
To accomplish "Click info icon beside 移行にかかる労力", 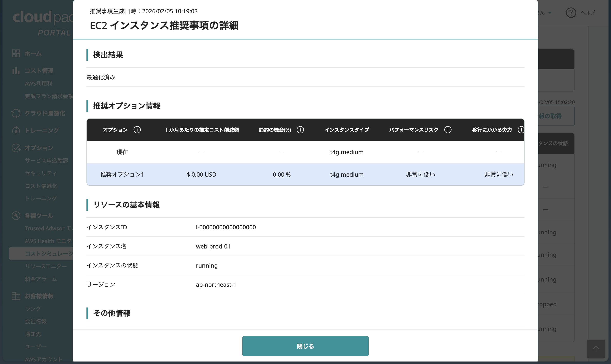I will (x=521, y=130).
